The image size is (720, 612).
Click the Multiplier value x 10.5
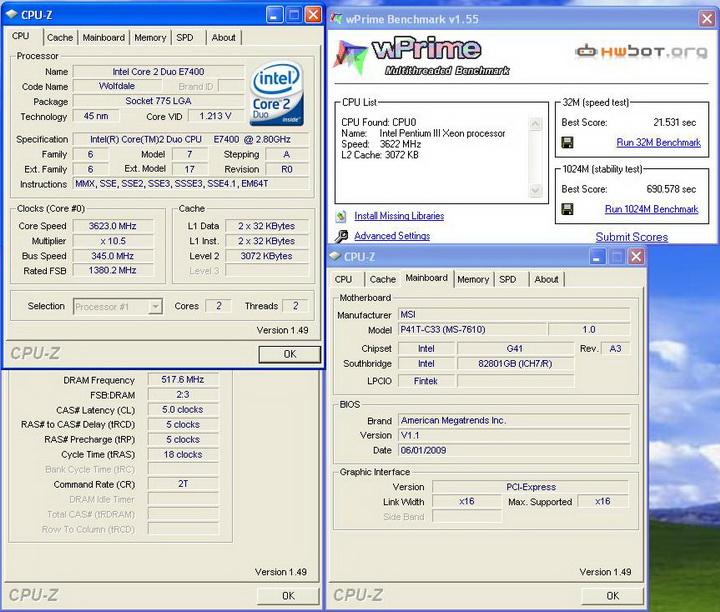[112, 241]
